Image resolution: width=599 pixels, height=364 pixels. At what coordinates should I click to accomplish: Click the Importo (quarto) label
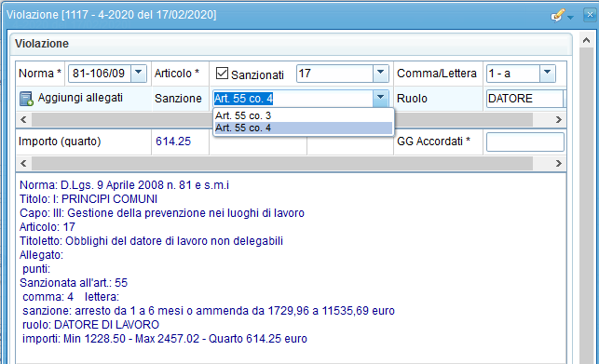[x=60, y=142]
